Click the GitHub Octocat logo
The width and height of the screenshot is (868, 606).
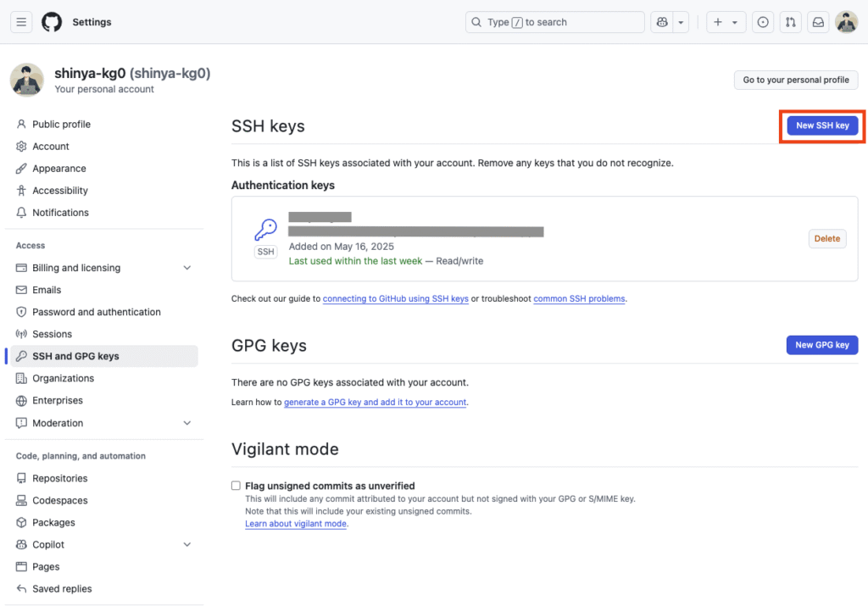point(52,22)
